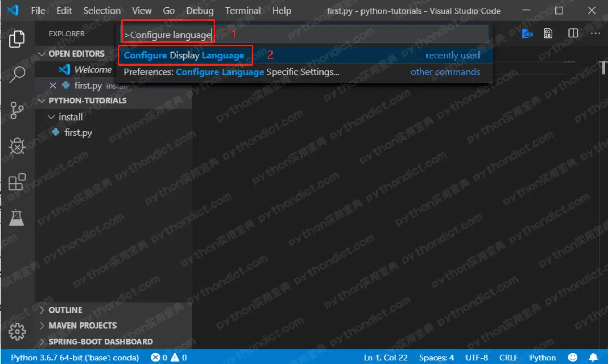Send feedback via the smiley icon

click(x=573, y=357)
